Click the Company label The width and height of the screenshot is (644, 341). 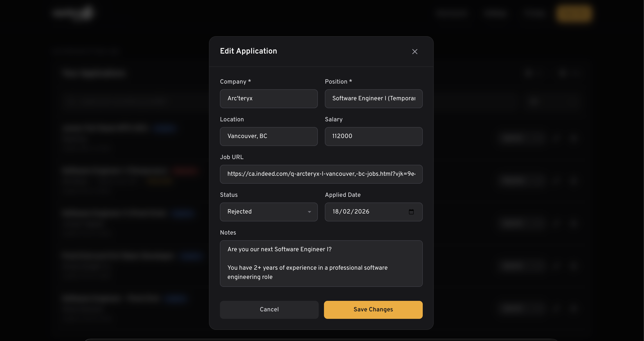(x=233, y=82)
